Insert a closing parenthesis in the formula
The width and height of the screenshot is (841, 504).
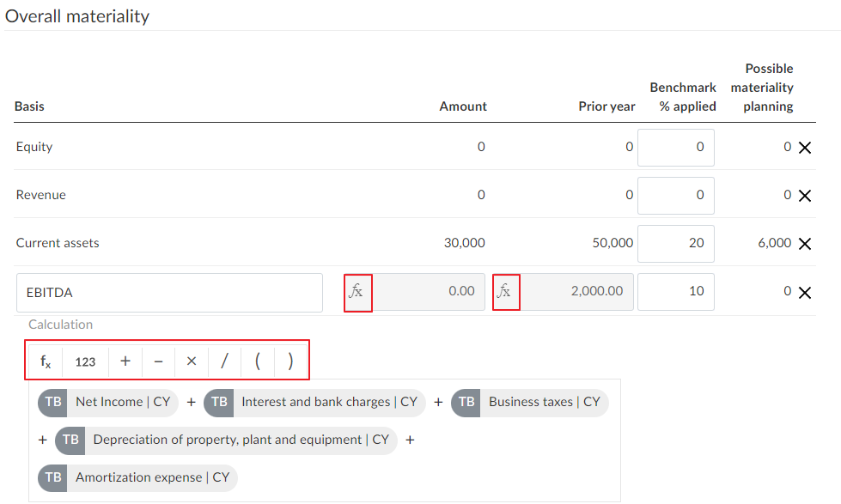(x=290, y=361)
